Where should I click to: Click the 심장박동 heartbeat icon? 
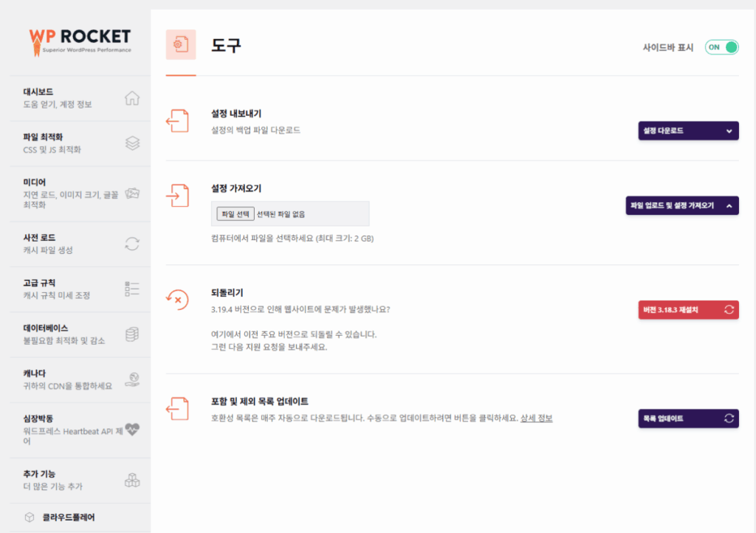pyautogui.click(x=132, y=429)
